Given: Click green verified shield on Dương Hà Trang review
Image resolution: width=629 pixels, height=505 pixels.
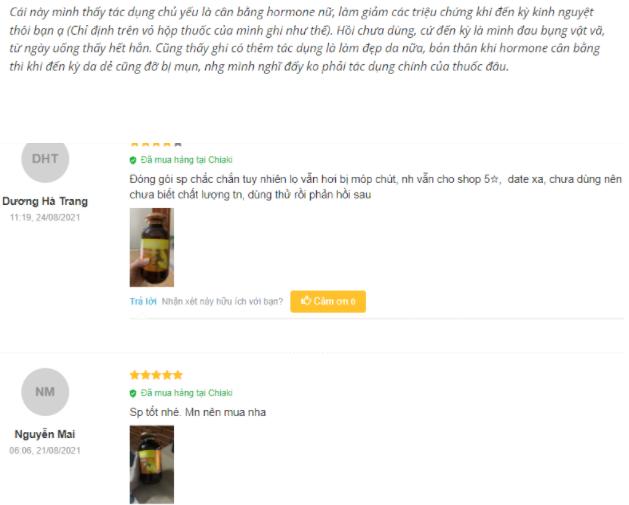Looking at the screenshot, I should [133, 160].
